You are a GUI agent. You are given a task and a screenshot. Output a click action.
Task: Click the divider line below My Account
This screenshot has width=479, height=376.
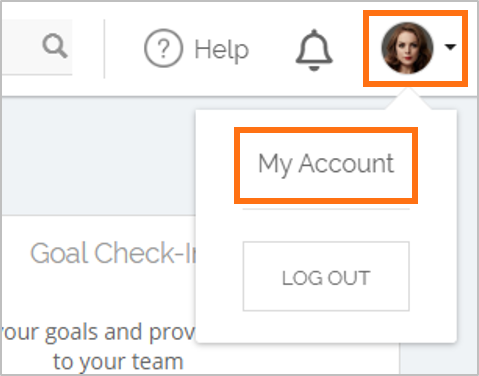(326, 209)
